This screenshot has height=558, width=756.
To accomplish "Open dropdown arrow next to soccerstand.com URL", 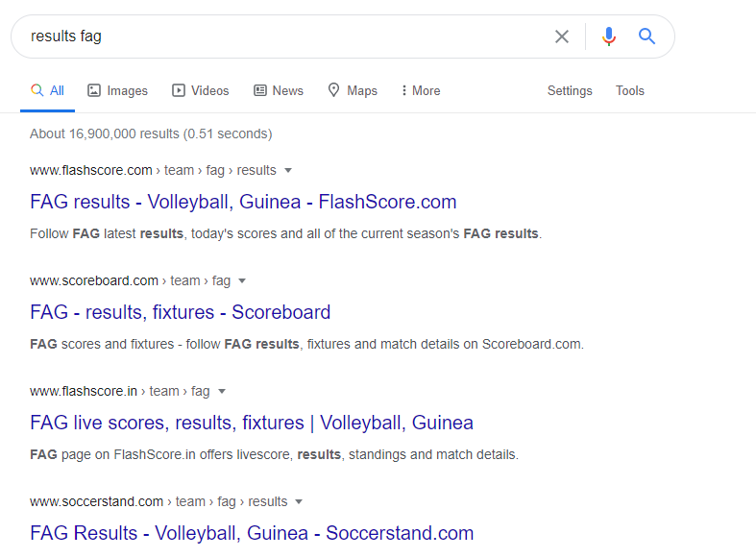I will click(x=299, y=501).
